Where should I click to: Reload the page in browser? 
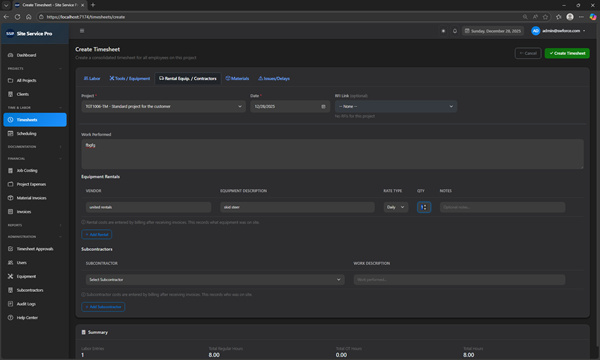tap(17, 17)
